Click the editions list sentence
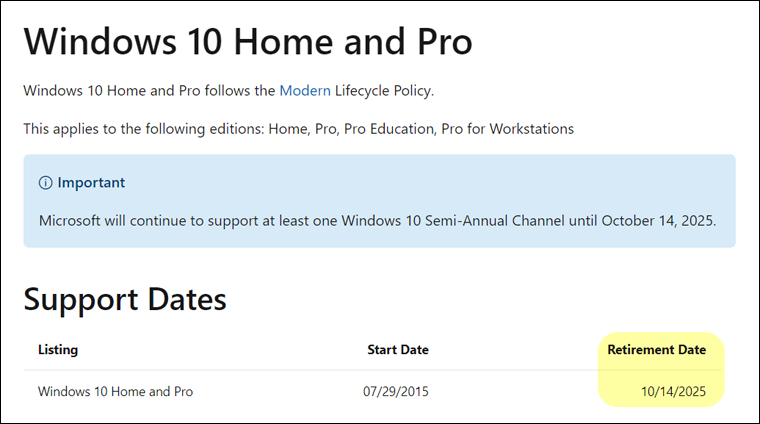Image resolution: width=760 pixels, height=424 pixels. point(299,129)
